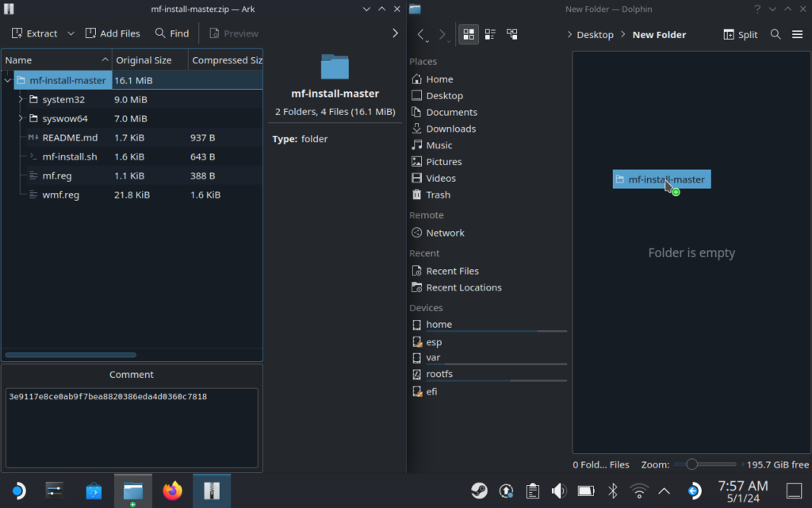Click Show Desktop button on taskbar

pyautogui.click(x=794, y=491)
